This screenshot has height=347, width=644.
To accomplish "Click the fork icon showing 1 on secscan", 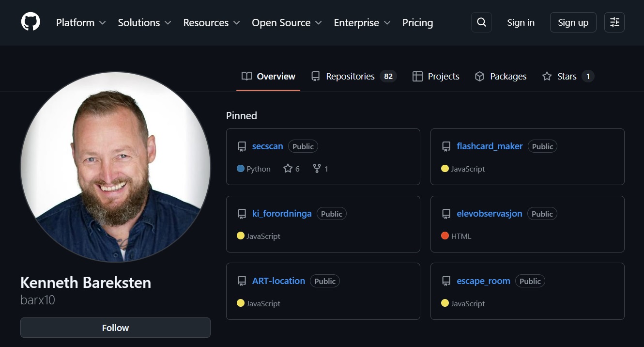I will click(x=316, y=168).
